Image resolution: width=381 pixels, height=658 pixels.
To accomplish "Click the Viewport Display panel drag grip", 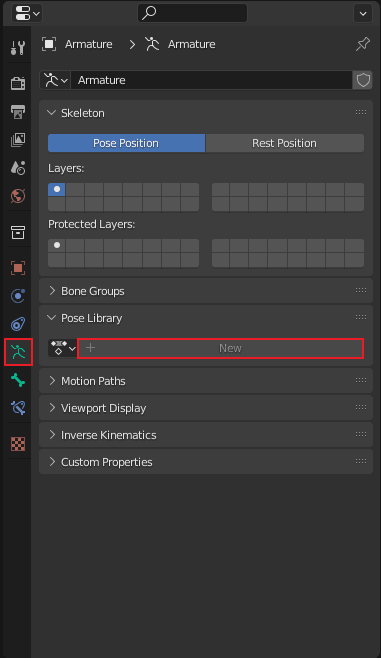I will coord(361,407).
